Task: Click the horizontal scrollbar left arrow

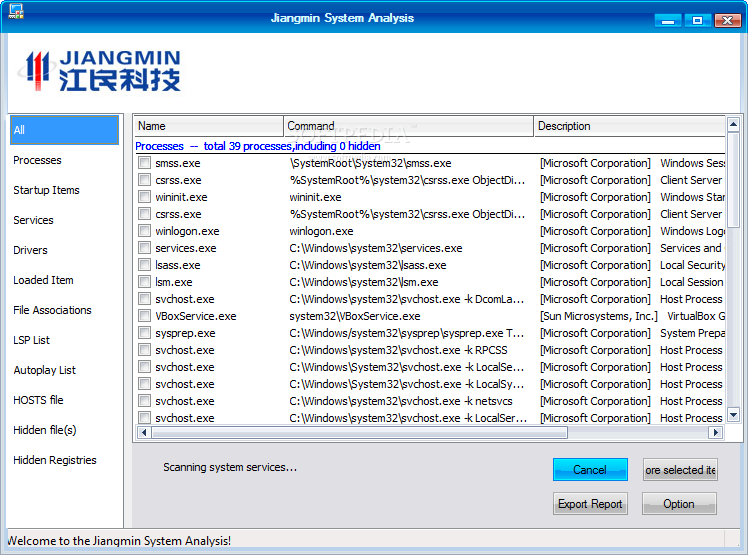Action: [144, 433]
